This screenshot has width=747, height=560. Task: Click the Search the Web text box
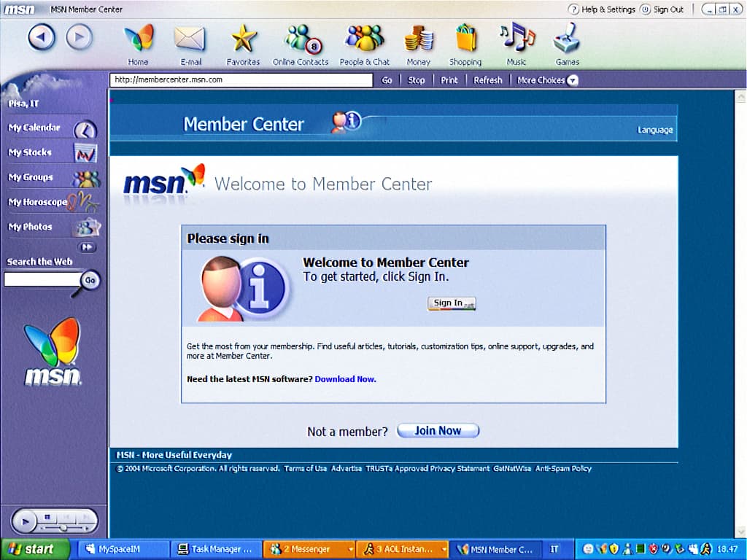point(41,279)
